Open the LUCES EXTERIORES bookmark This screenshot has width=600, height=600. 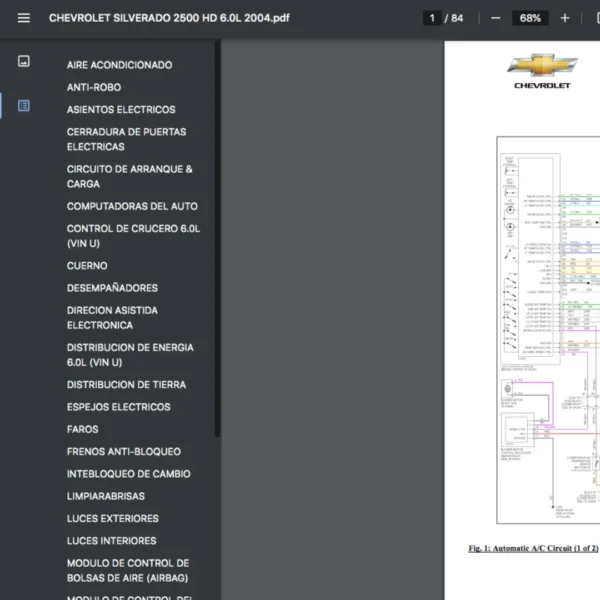click(x=113, y=519)
